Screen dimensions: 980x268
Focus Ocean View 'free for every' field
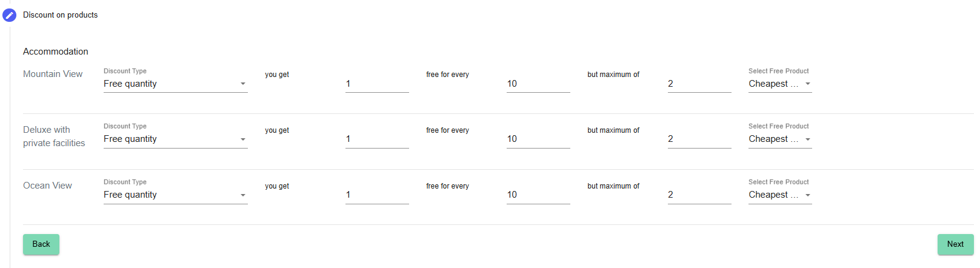coord(538,195)
